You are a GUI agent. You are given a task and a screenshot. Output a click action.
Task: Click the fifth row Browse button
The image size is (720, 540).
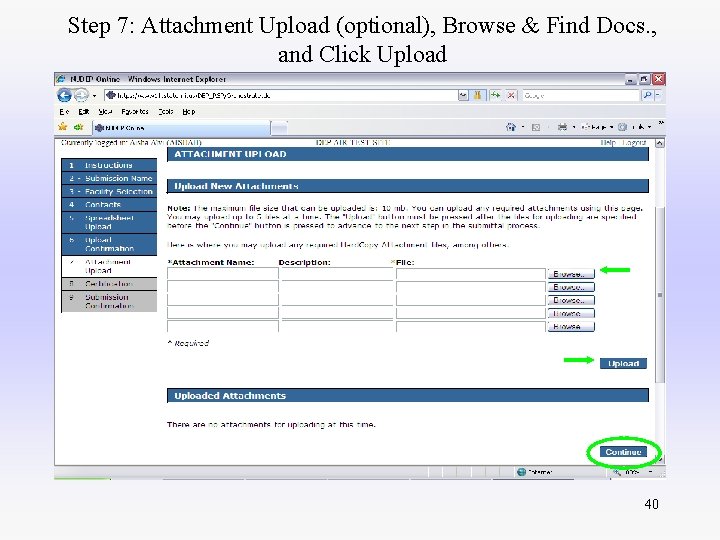click(x=571, y=326)
